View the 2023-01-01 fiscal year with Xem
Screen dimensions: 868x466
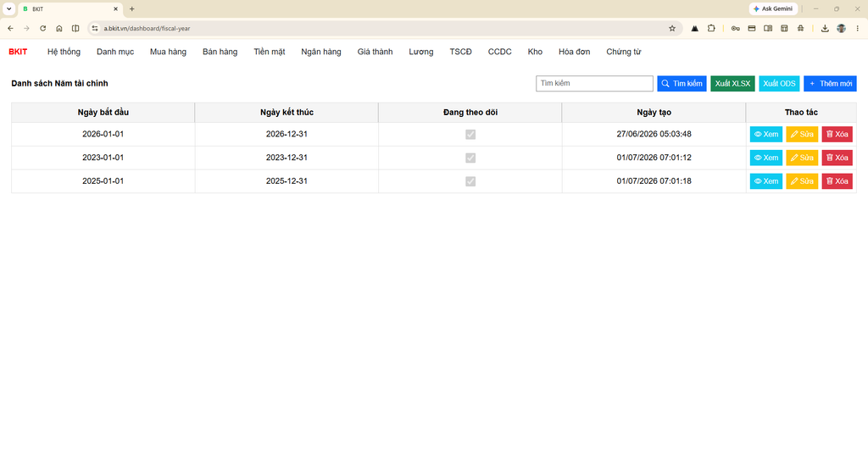coord(766,158)
